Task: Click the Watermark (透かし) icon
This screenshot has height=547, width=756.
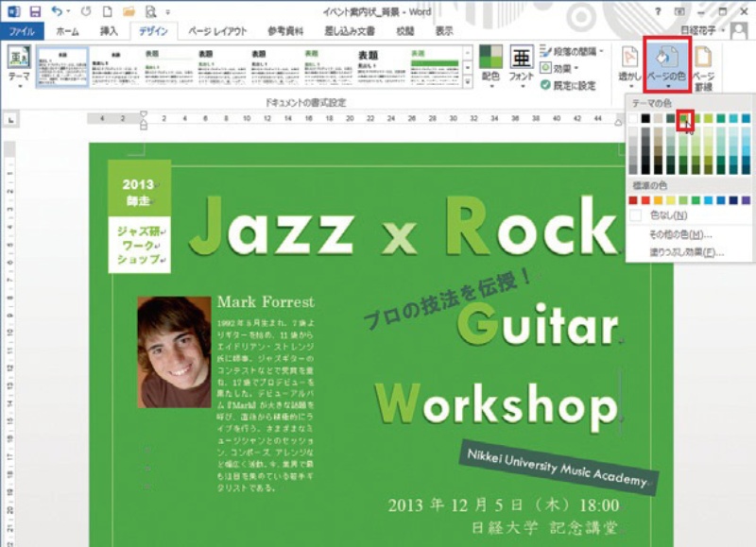Action: pos(629,65)
